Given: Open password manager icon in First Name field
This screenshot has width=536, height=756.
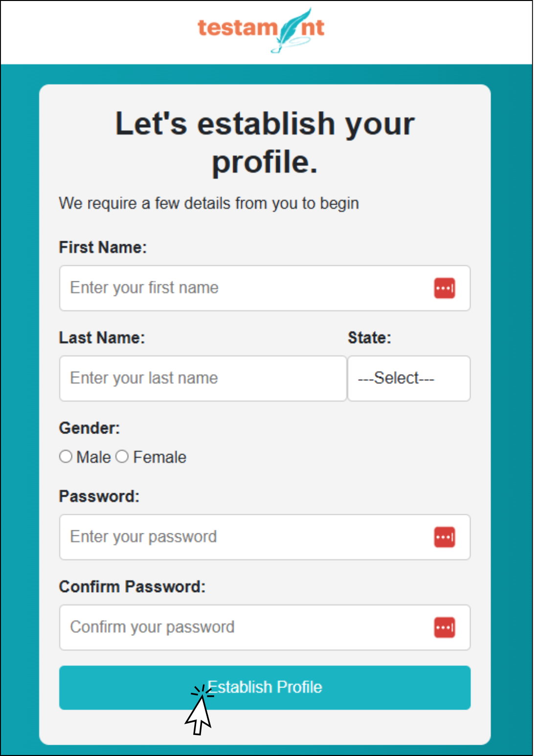Looking at the screenshot, I should point(445,288).
